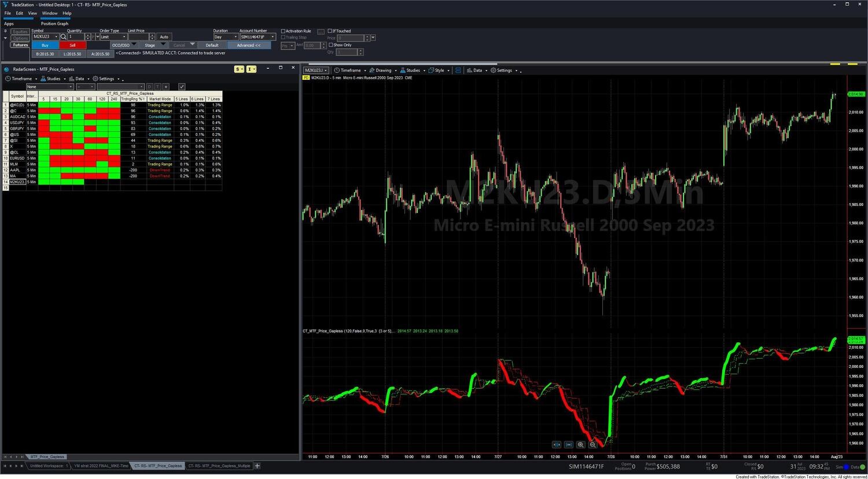Image resolution: width=868 pixels, height=479 pixels.
Task: Open the RadarScreen Settings gear menu
Action: pos(104,79)
